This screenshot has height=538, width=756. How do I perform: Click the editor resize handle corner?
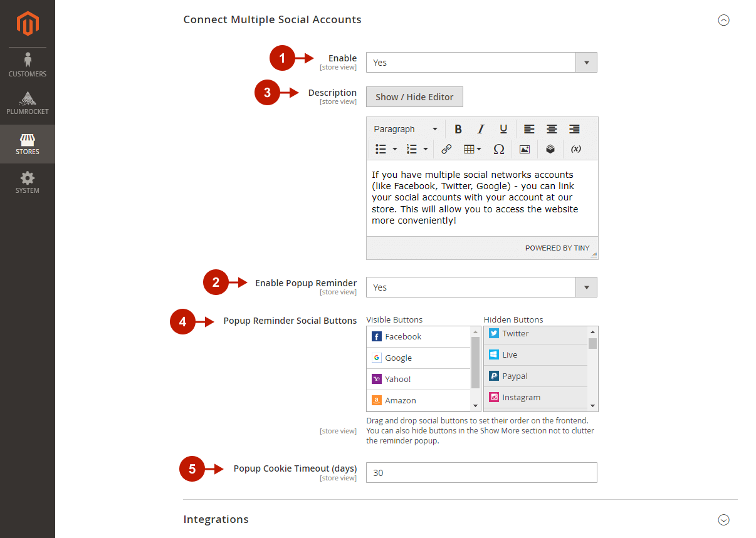[594, 255]
